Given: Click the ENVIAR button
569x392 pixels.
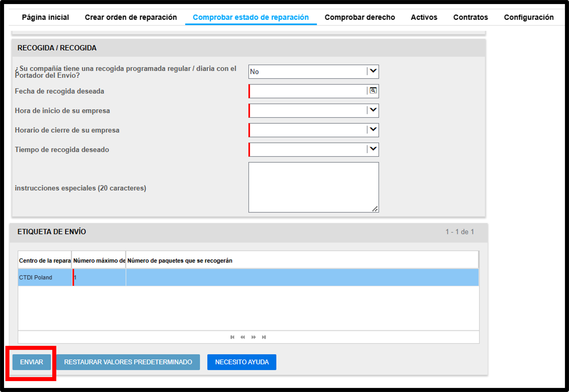Looking at the screenshot, I should pos(31,362).
